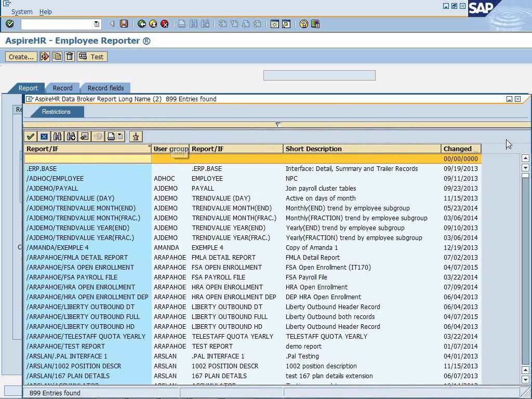Click the Save icon in SAP toolbar
The height and width of the screenshot is (399, 532).
pos(123,24)
